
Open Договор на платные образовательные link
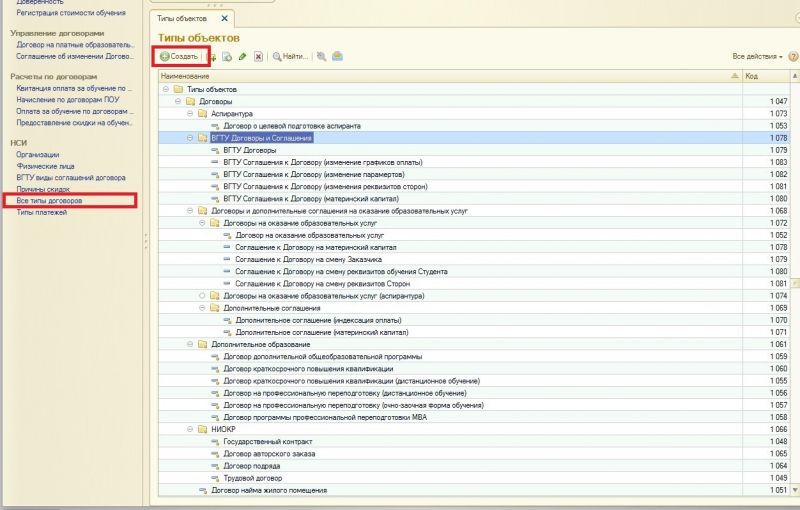(x=75, y=45)
